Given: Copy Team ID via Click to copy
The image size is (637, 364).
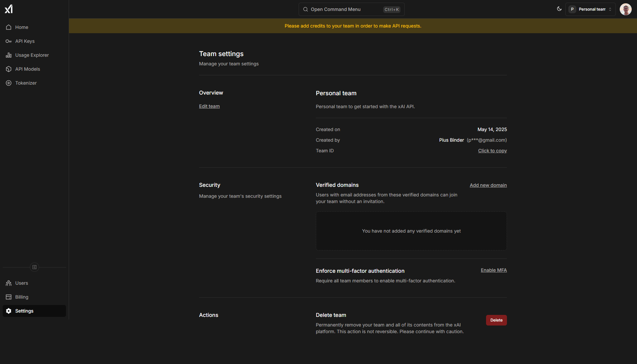Looking at the screenshot, I should [492, 151].
